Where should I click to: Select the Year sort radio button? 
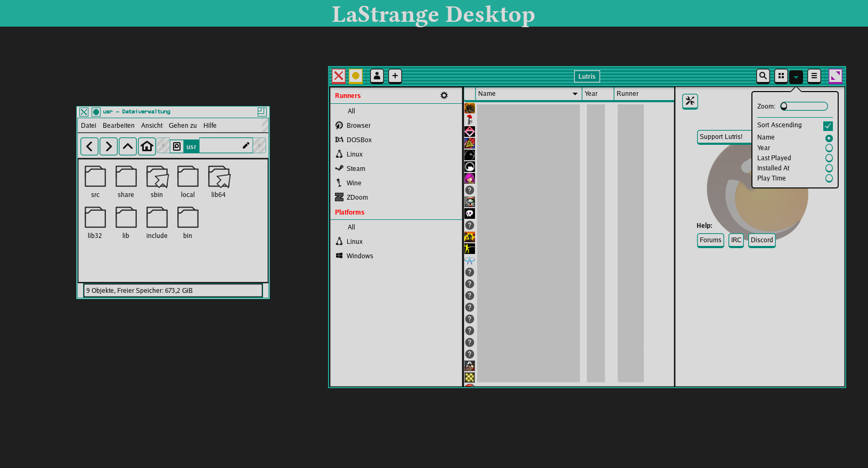829,148
